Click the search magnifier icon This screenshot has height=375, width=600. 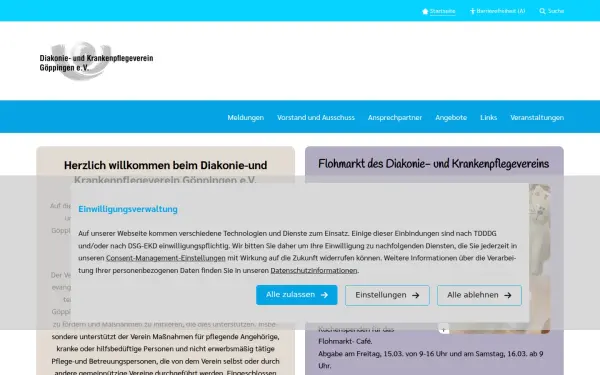coord(542,11)
